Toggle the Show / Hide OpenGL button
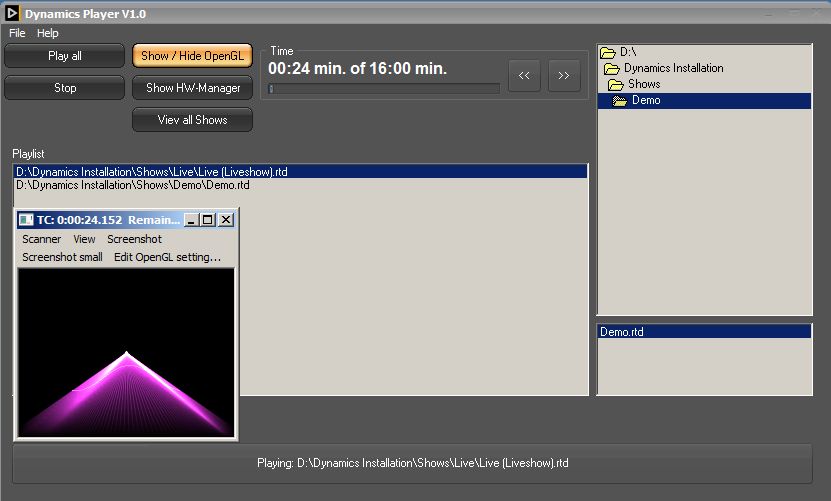The width and height of the screenshot is (831, 501). pos(192,56)
